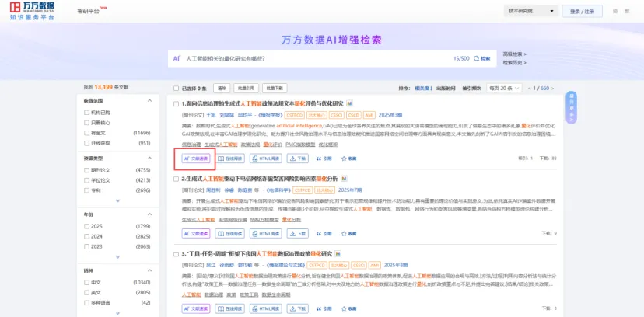The image size is (644, 317).
Task: Tick the 2025 year filter checkbox
Action: (87, 226)
